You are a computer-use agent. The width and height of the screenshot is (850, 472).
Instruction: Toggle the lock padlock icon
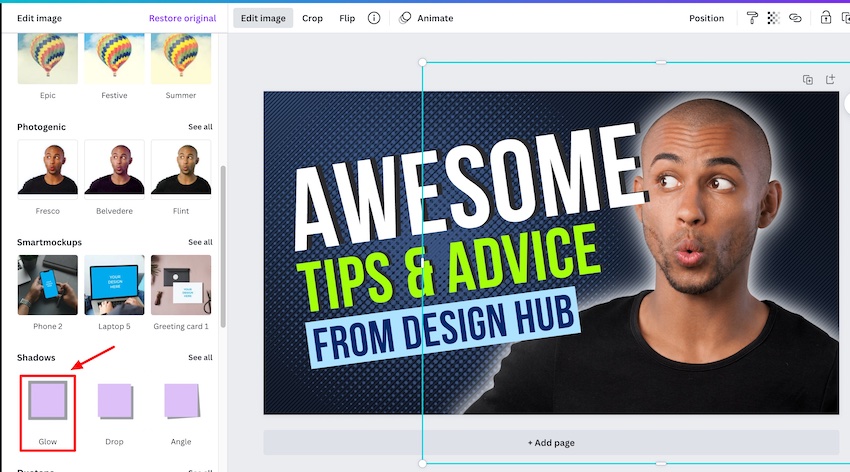tap(825, 18)
